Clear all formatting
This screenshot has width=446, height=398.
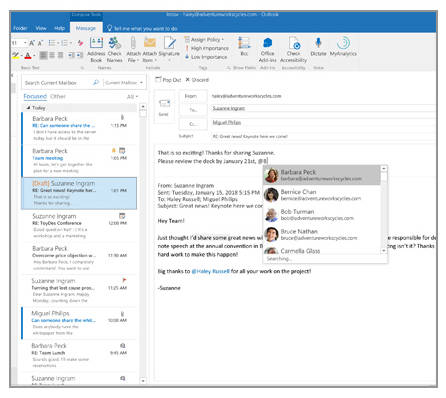80,43
